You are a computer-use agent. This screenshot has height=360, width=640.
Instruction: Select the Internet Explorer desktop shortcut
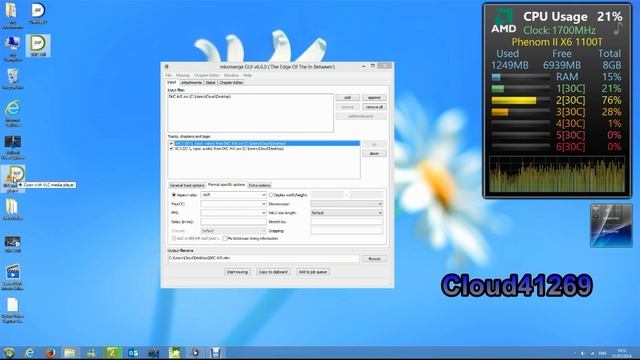pos(13,113)
